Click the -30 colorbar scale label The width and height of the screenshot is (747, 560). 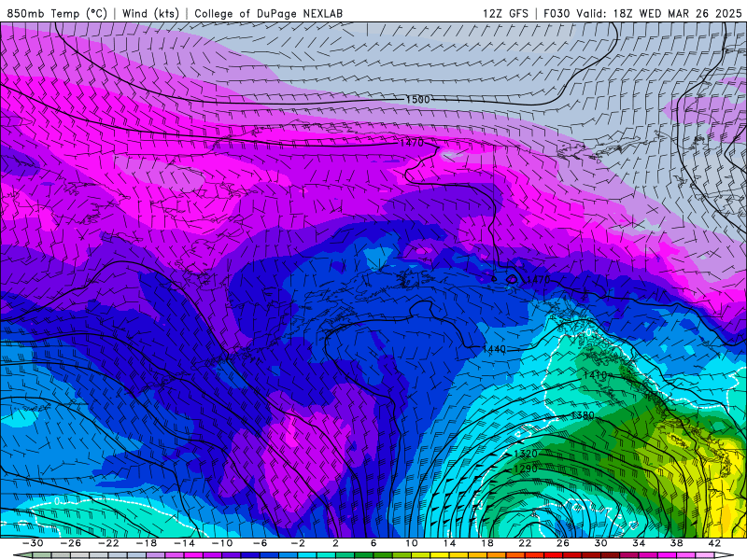[x=33, y=543]
